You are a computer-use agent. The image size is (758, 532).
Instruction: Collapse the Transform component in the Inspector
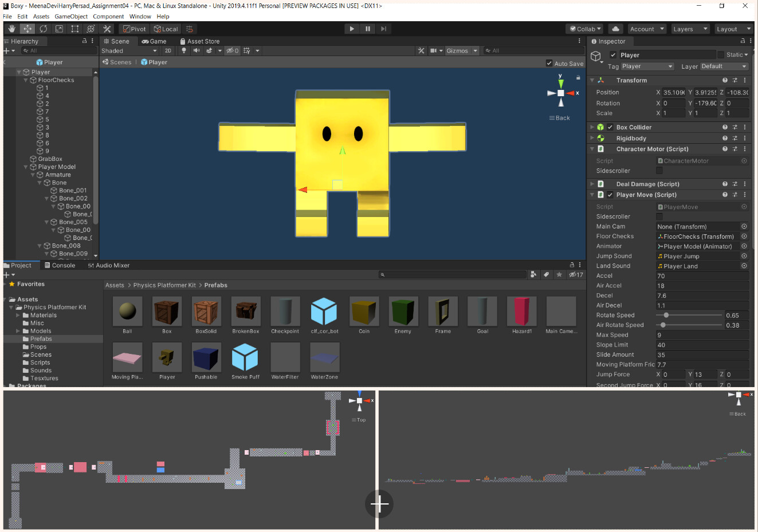[x=592, y=80]
